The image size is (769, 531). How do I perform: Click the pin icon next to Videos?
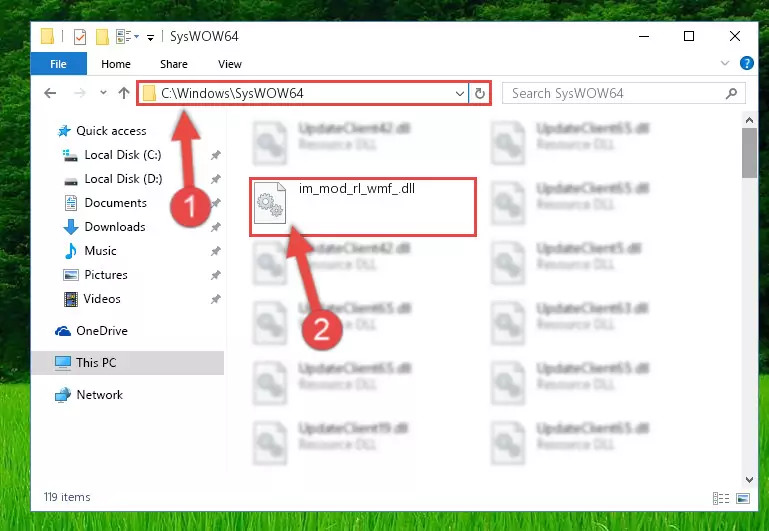[x=215, y=300]
